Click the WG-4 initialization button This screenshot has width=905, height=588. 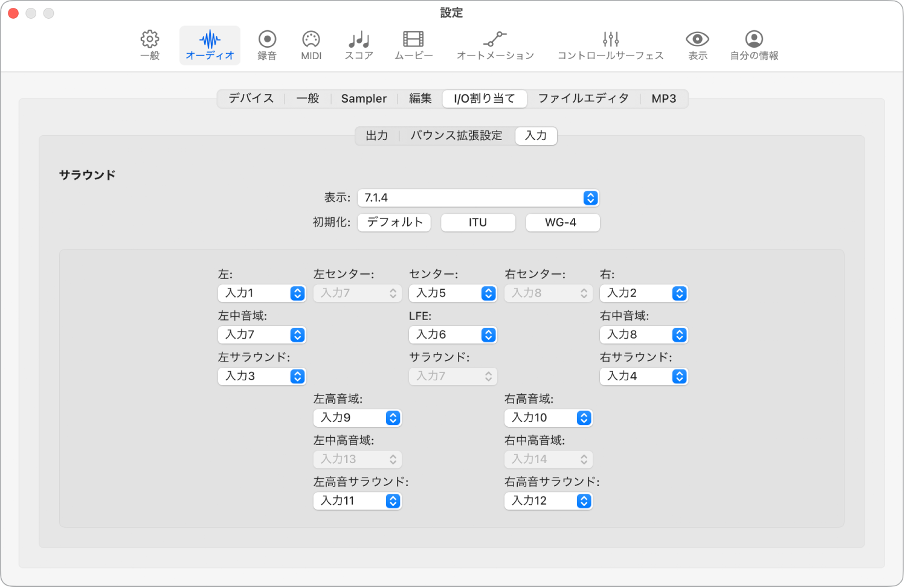[562, 222]
